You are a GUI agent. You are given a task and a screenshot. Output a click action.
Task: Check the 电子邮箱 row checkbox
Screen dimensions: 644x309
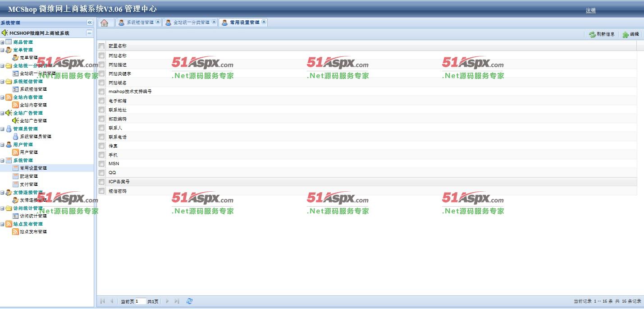101,101
